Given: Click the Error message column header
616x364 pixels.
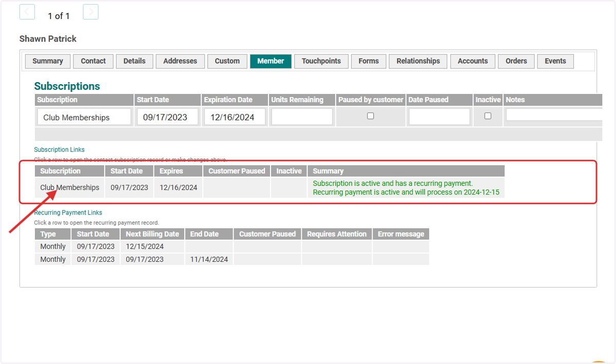Looking at the screenshot, I should coord(401,234).
